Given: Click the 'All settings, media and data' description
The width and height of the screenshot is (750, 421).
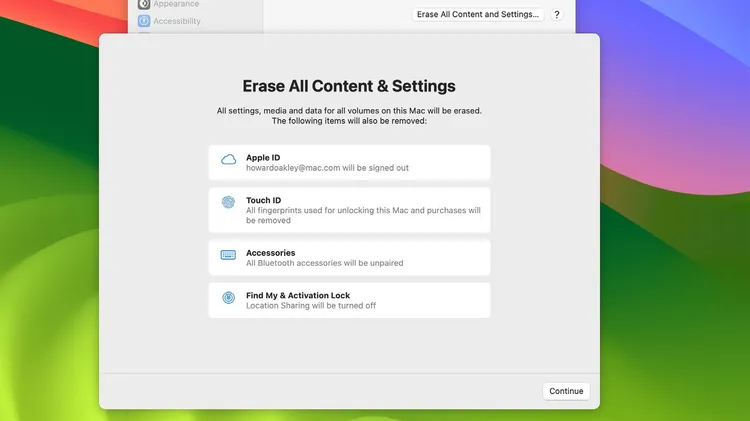Looking at the screenshot, I should (x=349, y=116).
